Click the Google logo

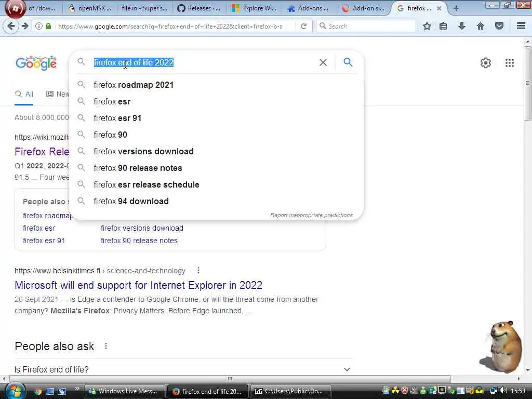[x=36, y=63]
